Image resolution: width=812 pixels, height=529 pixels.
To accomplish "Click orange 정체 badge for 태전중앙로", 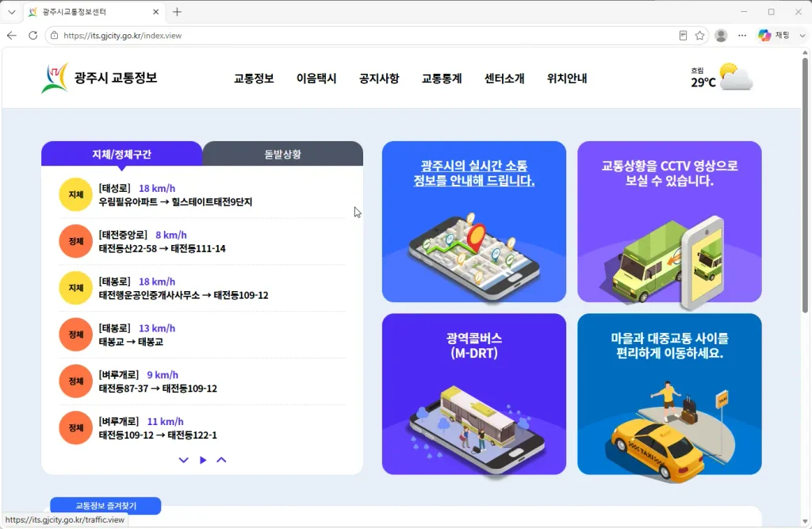I will [75, 241].
